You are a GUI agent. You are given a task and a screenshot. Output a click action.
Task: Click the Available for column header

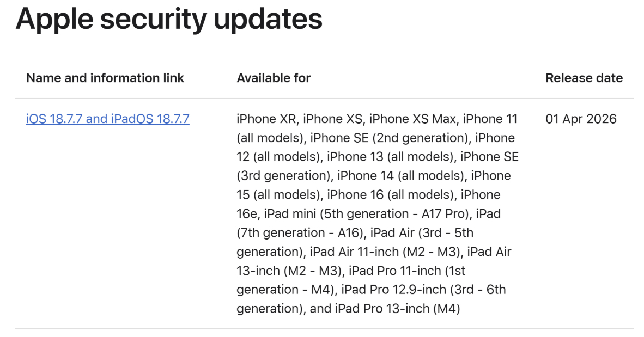[x=274, y=78]
